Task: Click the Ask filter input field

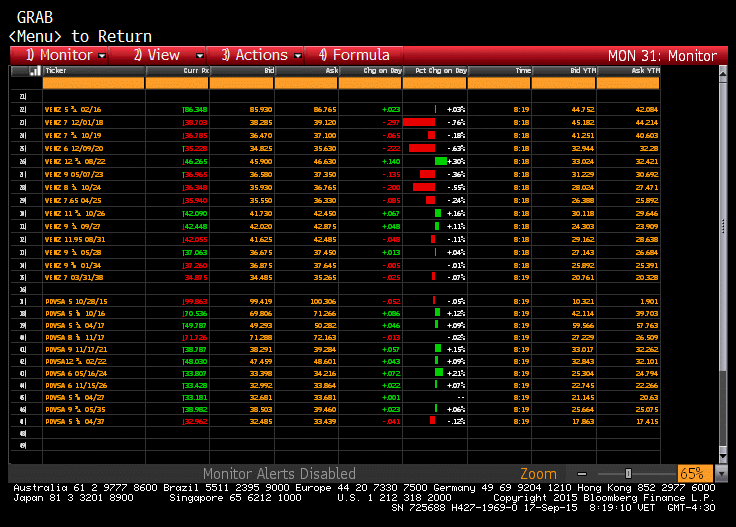Action: (306, 83)
